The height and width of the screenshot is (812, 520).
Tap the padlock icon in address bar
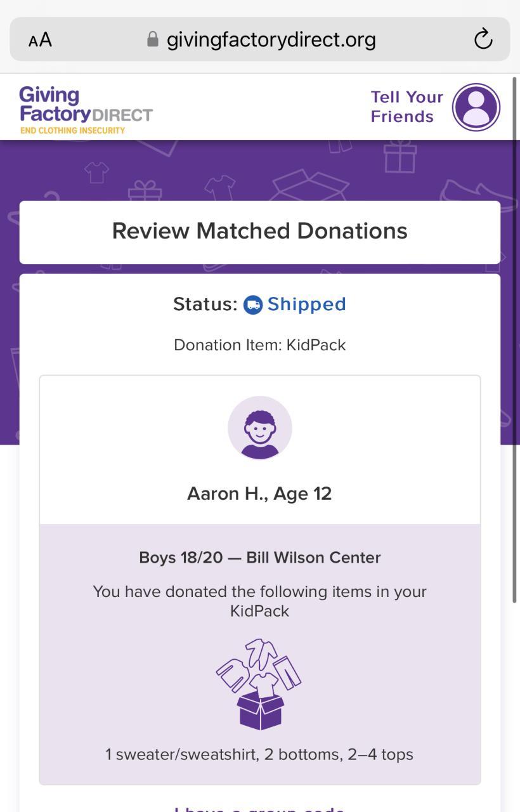[x=152, y=39]
